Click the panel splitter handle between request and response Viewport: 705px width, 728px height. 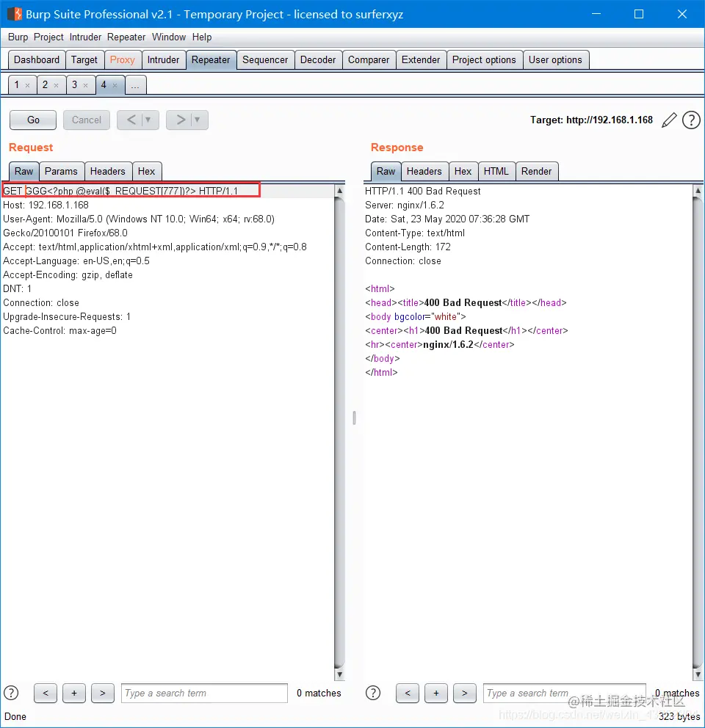[354, 418]
